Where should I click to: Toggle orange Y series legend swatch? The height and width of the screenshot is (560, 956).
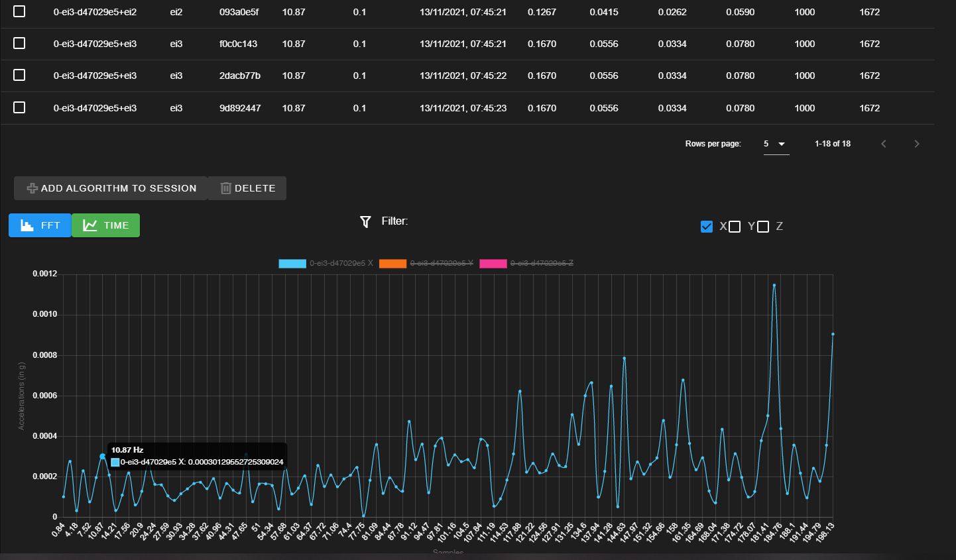click(392, 264)
